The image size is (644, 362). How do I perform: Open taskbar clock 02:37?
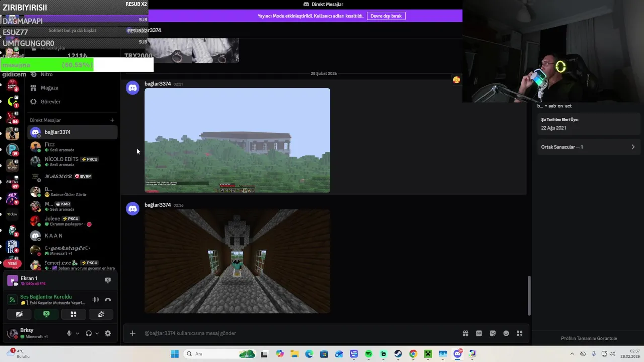(x=630, y=354)
